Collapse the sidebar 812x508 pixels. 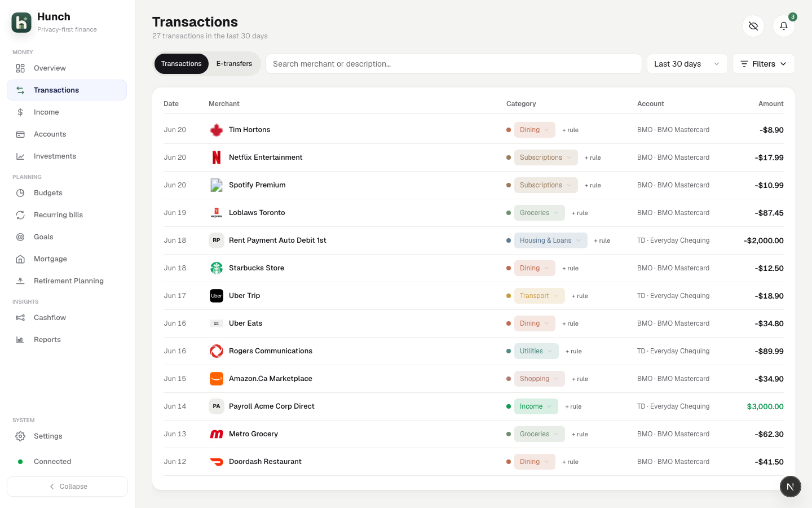tap(67, 487)
